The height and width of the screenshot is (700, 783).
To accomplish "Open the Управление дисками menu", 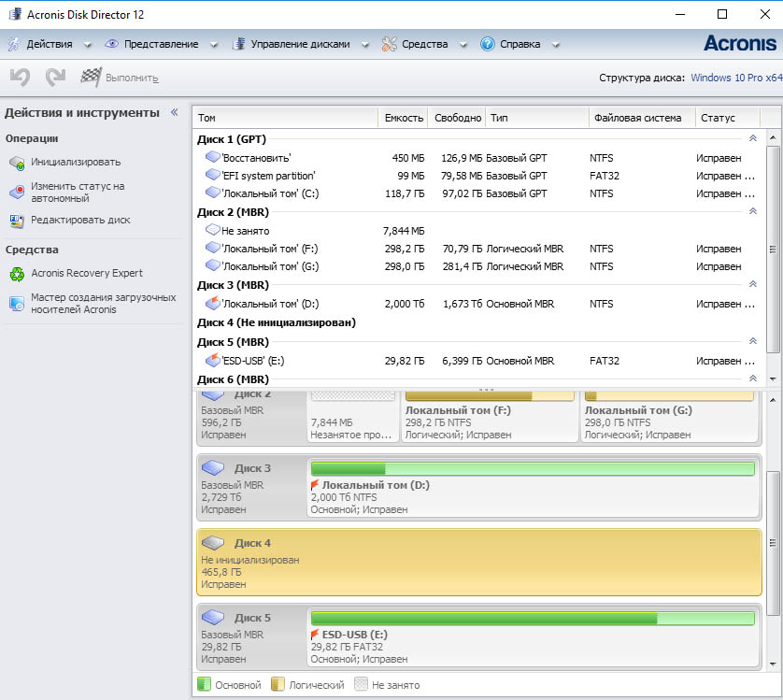I will coord(300,44).
